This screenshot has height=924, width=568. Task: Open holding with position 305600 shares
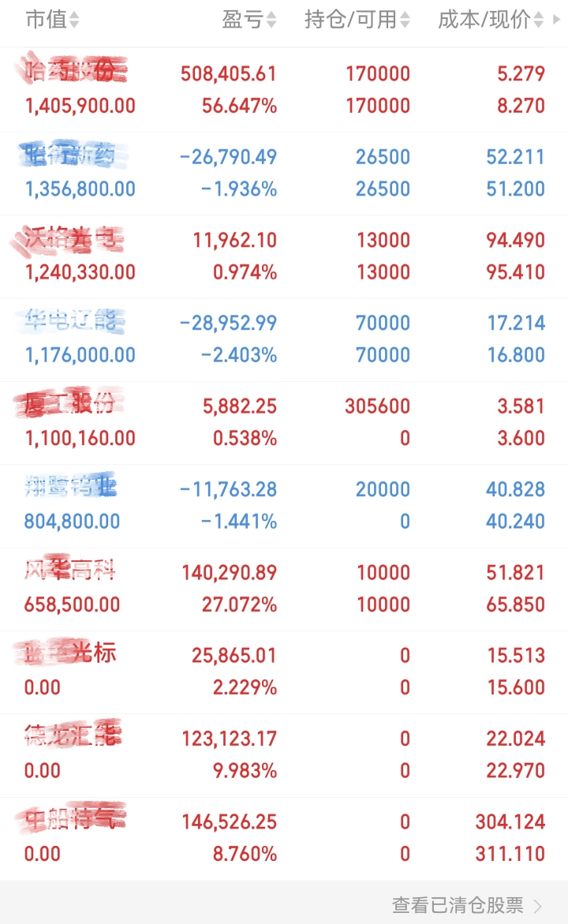[x=284, y=422]
